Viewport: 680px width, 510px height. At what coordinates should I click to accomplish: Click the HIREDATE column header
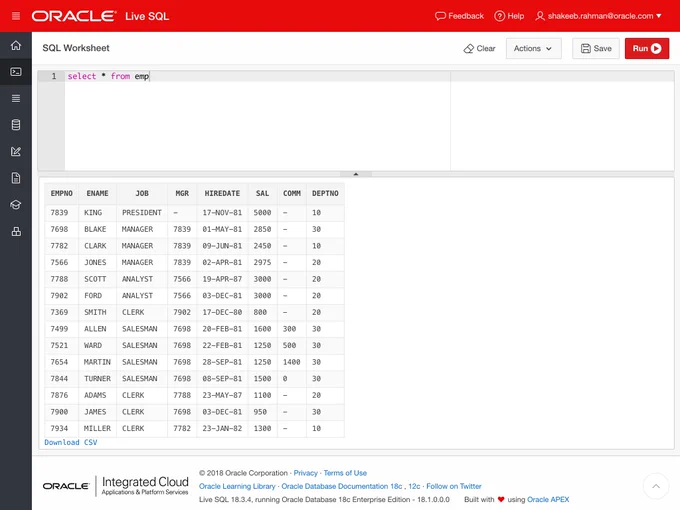[222, 193]
